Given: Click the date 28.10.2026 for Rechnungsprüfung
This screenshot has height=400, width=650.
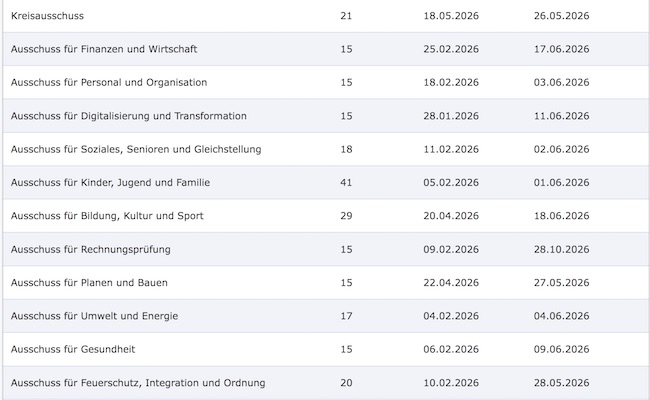Looking at the screenshot, I should click(x=561, y=249).
